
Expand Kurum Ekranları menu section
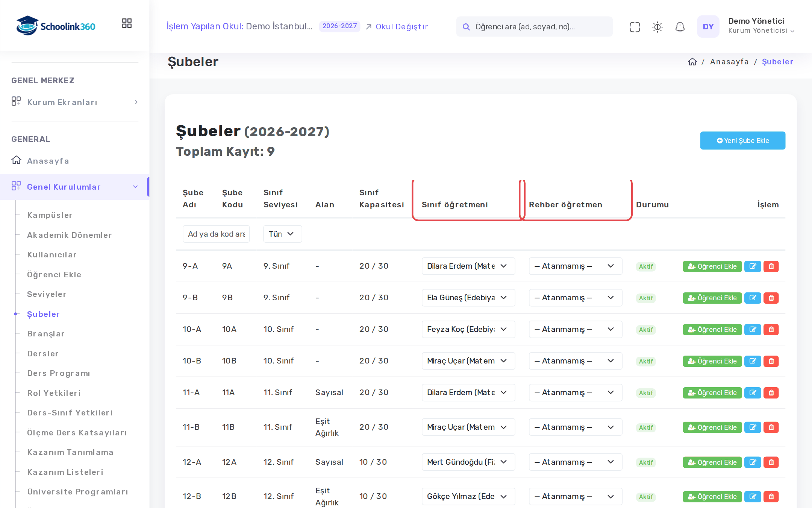(75, 102)
